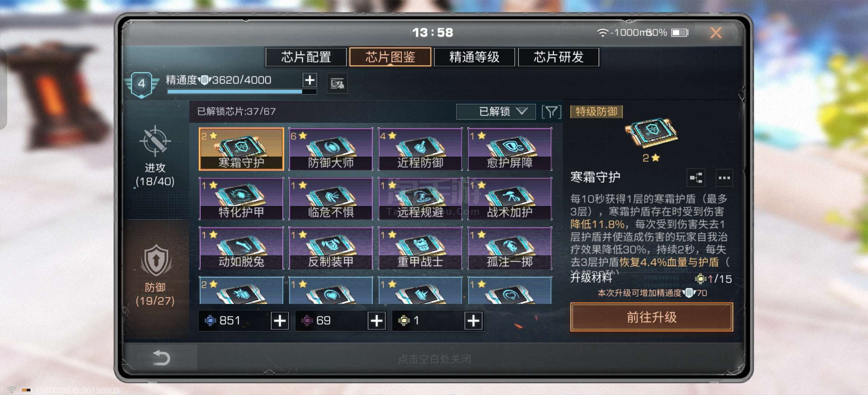Image resolution: width=868 pixels, height=395 pixels.
Task: Select the 愈护屏障 chip card
Action: click(x=510, y=149)
